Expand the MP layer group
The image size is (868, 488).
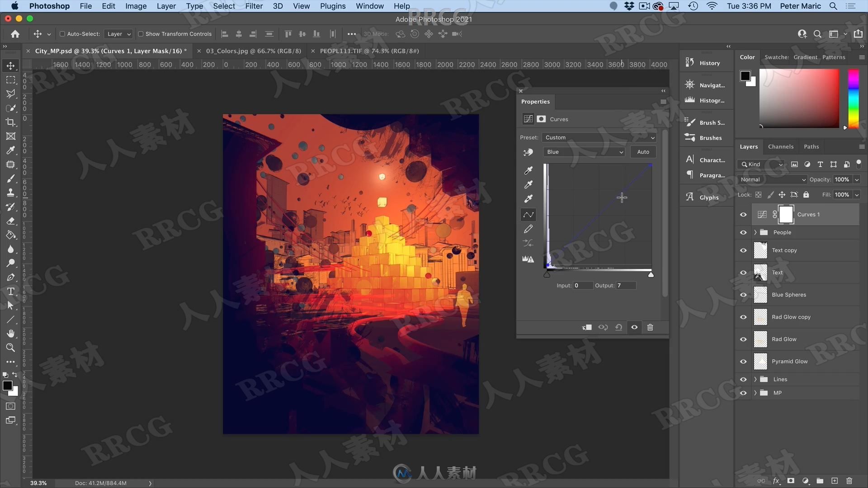click(x=755, y=393)
